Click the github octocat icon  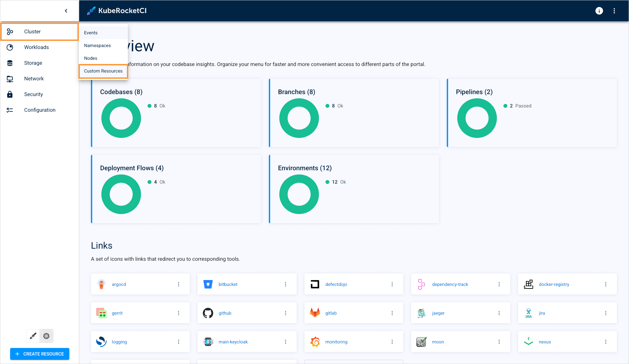pos(208,313)
